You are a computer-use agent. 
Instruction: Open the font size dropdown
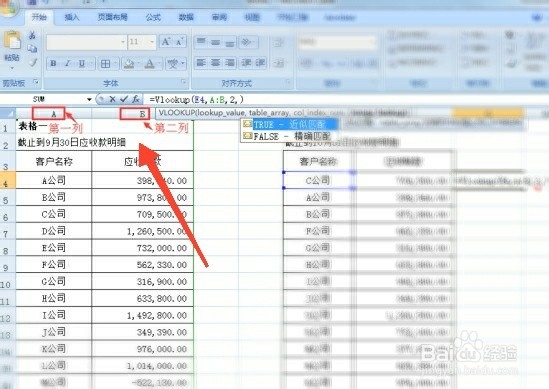(x=152, y=42)
